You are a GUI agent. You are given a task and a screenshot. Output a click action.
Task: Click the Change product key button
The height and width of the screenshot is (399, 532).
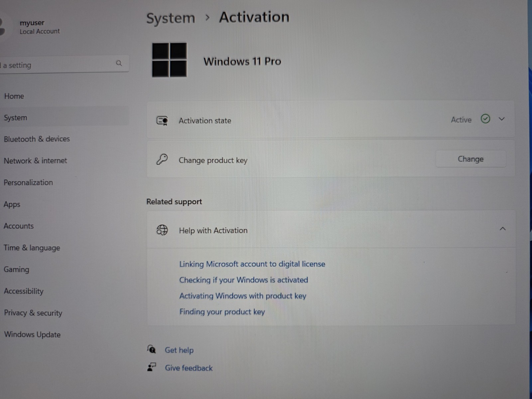click(x=470, y=159)
